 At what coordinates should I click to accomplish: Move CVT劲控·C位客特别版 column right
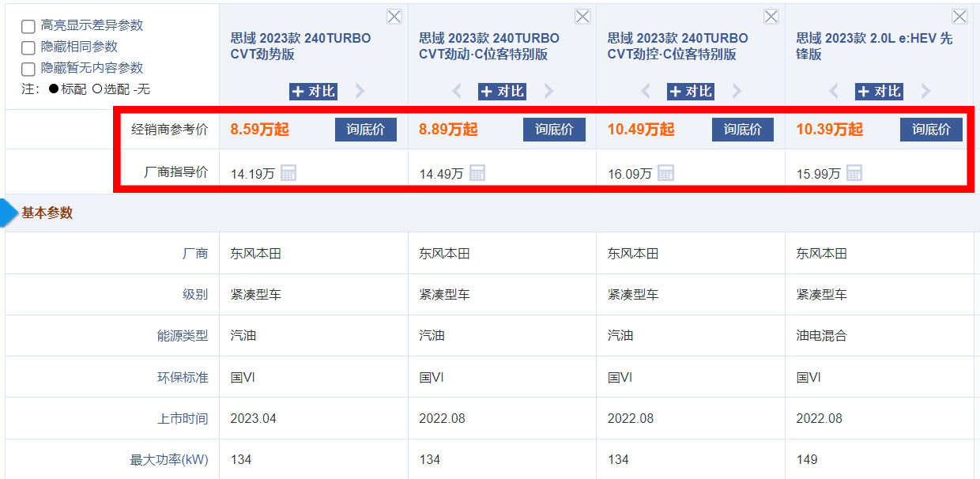coord(737,92)
